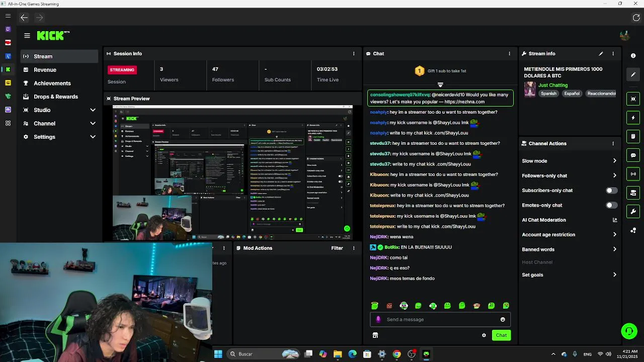Open the Kick profile avatar menu
The image size is (644, 362).
pyautogui.click(x=624, y=36)
